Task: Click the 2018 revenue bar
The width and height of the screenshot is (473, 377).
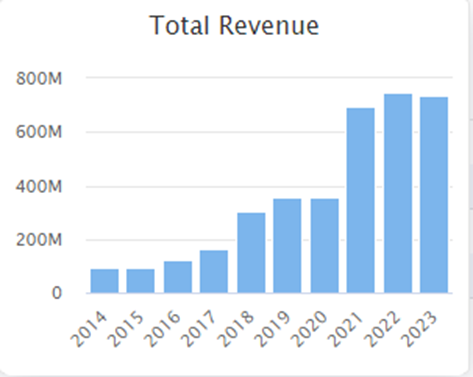Action: click(251, 253)
